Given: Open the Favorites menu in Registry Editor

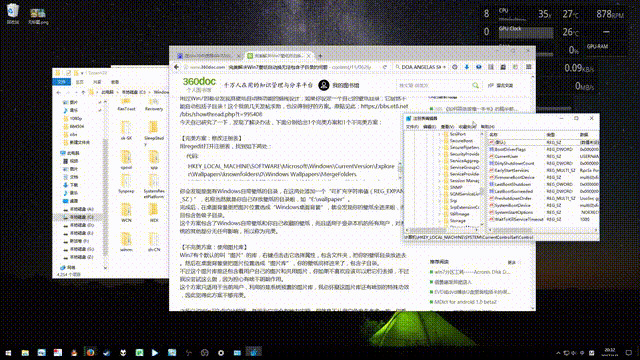Looking at the screenshot, I should pos(467,127).
